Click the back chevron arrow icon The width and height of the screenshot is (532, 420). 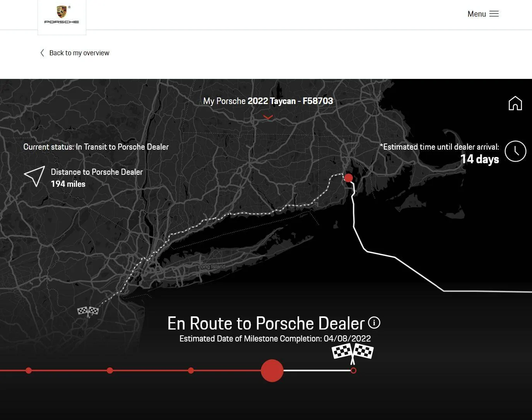[x=42, y=53]
